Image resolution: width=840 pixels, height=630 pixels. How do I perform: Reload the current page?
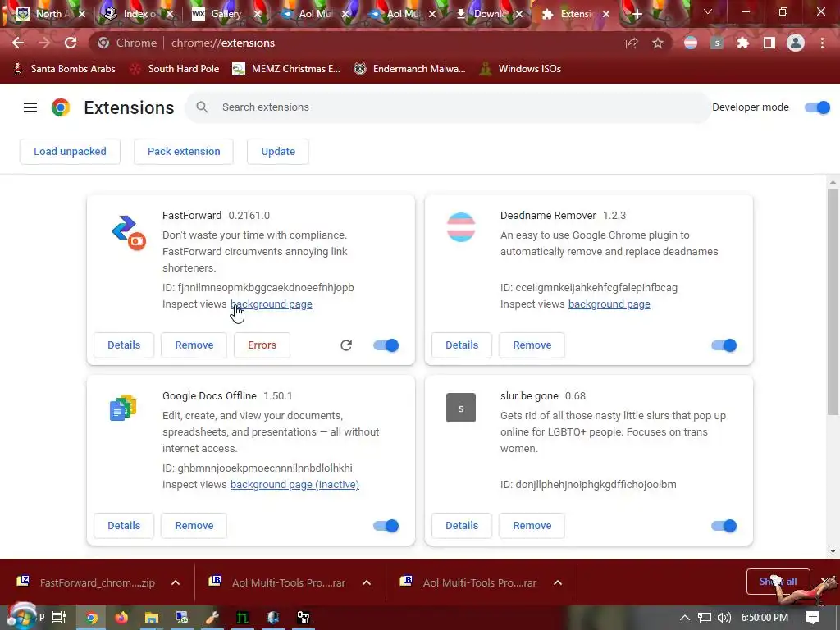(x=71, y=43)
